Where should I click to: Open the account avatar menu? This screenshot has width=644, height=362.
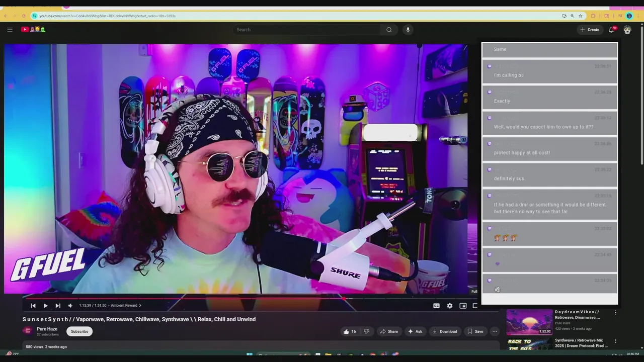coord(627,30)
